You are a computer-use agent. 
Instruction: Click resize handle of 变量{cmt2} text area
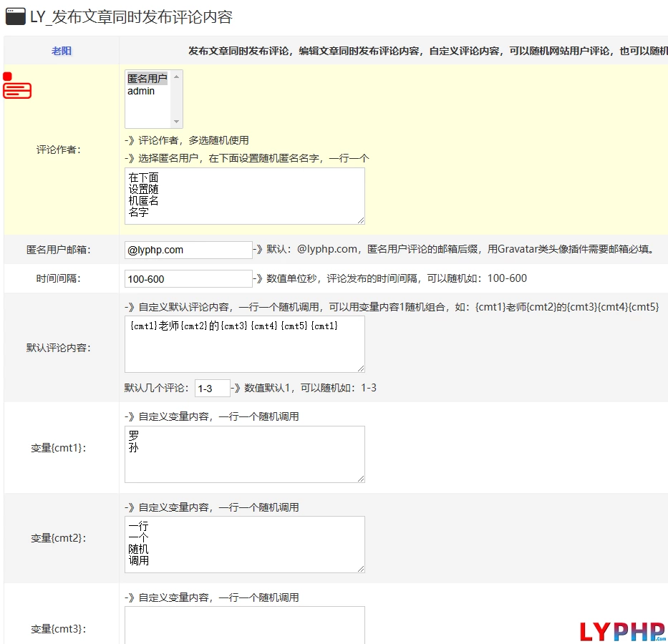(361, 569)
